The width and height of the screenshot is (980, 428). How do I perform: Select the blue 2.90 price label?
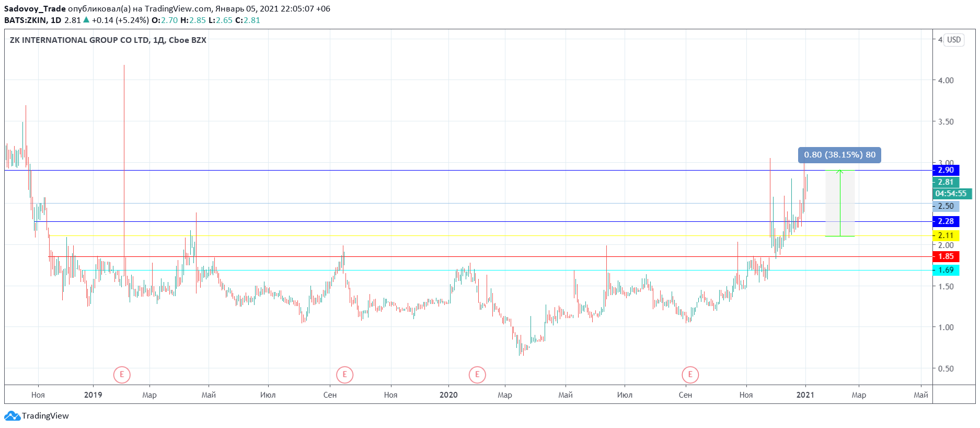(x=946, y=170)
